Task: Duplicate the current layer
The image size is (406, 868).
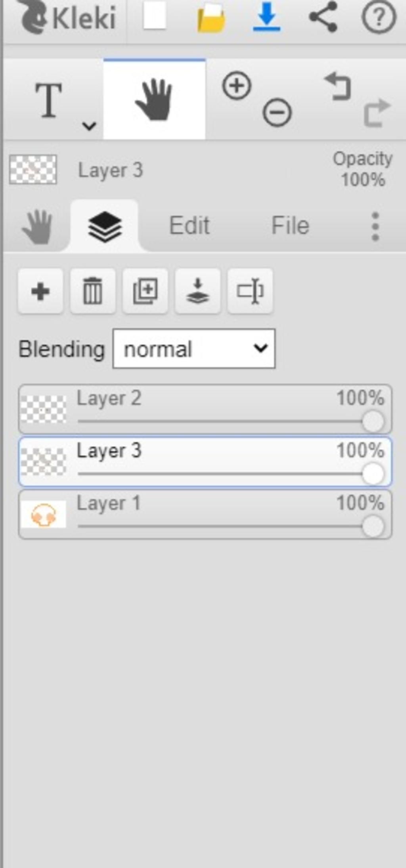Action: point(145,292)
